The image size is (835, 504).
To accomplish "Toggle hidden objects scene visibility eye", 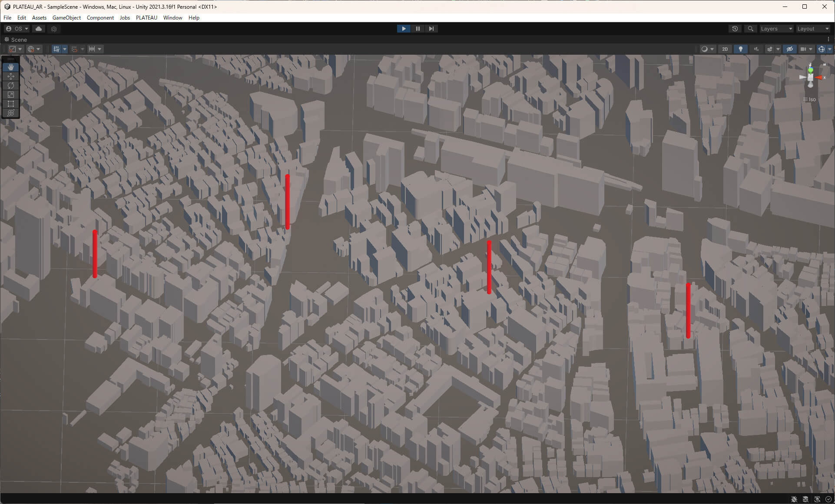I will [790, 49].
